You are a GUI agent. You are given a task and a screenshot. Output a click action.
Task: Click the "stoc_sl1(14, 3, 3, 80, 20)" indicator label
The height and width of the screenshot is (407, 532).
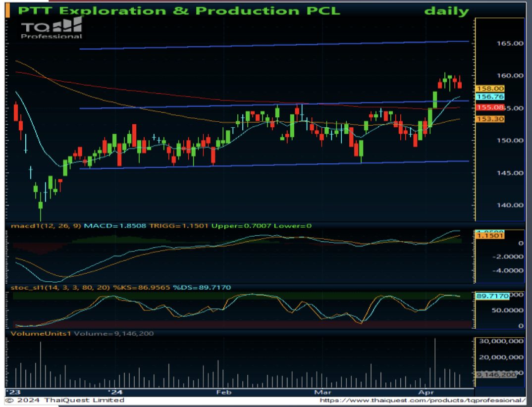[60, 288]
